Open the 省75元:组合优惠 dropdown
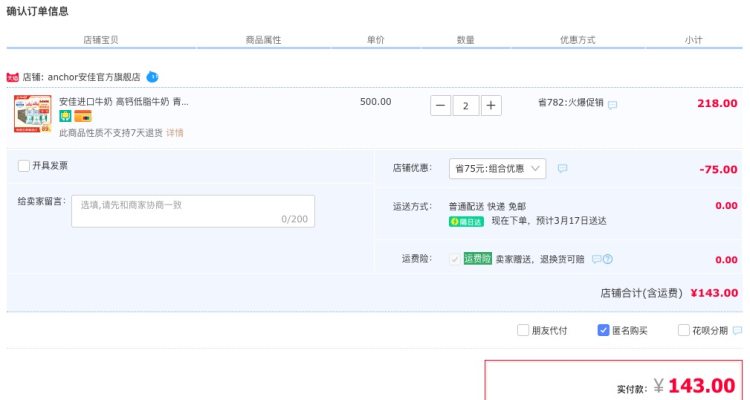This screenshot has height=400, width=750. pyautogui.click(x=497, y=168)
